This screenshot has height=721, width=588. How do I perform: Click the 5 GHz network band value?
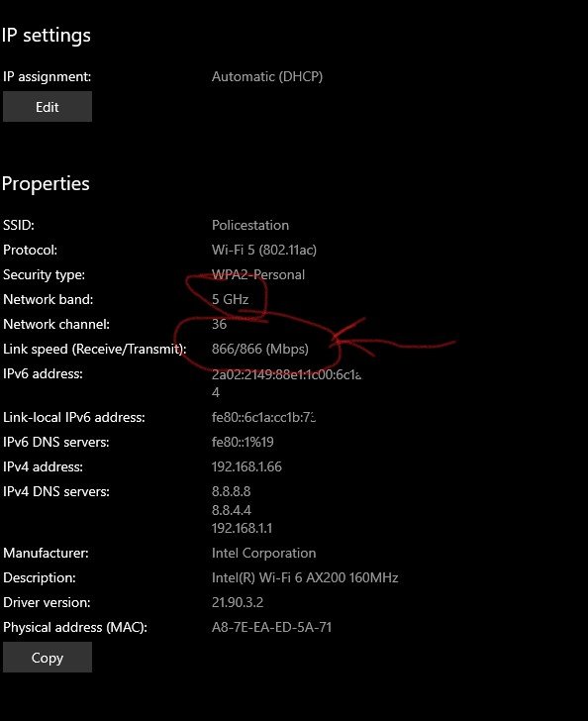point(230,299)
